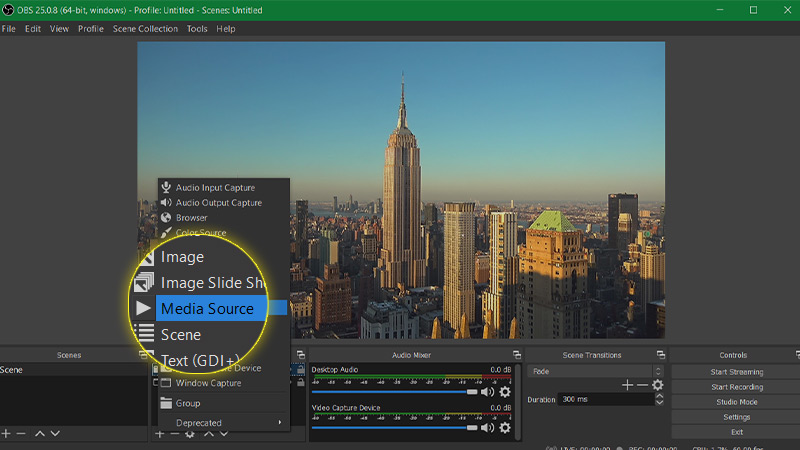The image size is (800, 450).
Task: Click the Audio Output Capture speaker icon
Action: pos(166,203)
